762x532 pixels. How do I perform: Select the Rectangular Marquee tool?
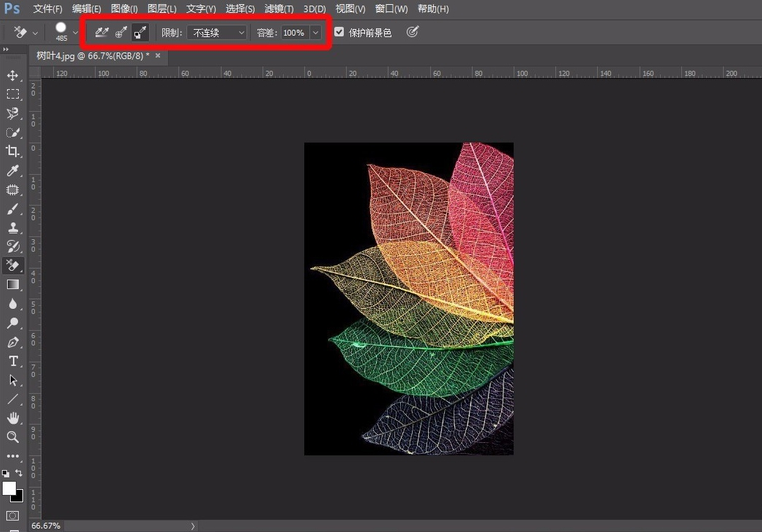pyautogui.click(x=13, y=94)
